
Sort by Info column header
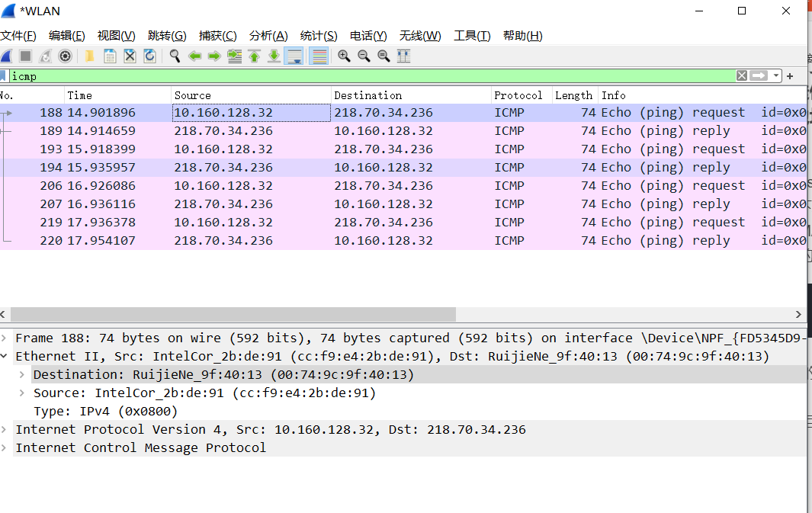tap(702, 95)
